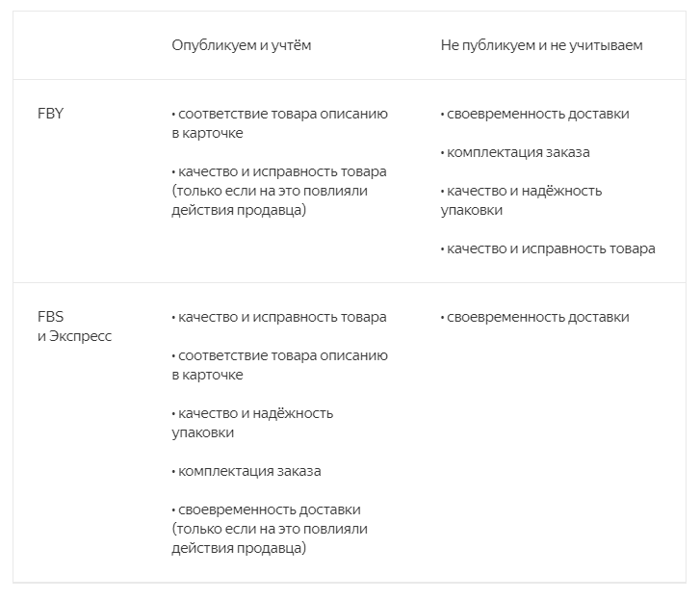The image size is (700, 601).
Task: Click the "Не публикуем и не учитываем" header
Action: coord(541,45)
